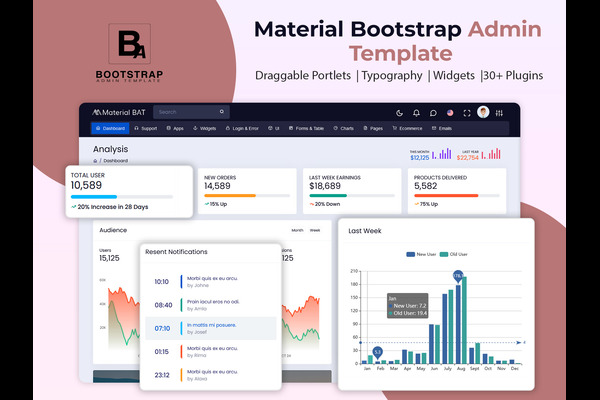Click the 5,582 delivered value
The width and height of the screenshot is (600, 400).
426,186
